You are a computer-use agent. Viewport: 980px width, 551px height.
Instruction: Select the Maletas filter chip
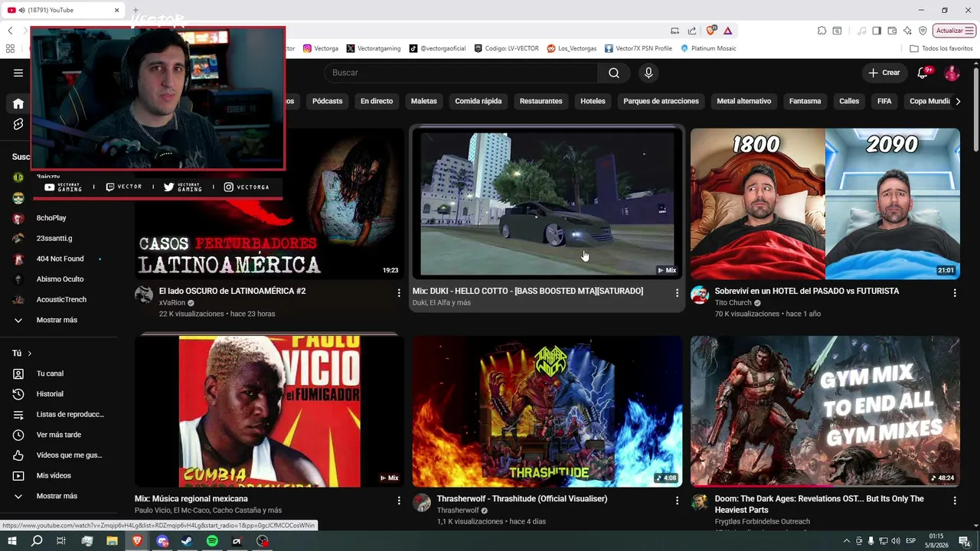423,101
